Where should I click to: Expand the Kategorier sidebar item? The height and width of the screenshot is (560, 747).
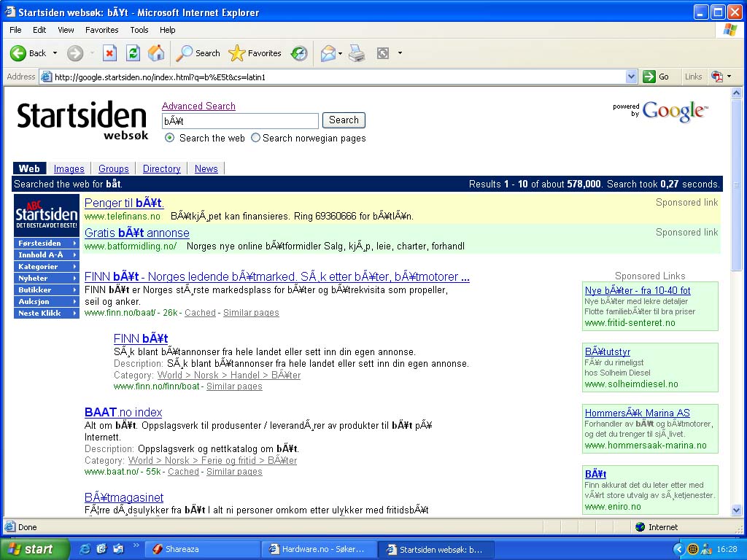(46, 267)
